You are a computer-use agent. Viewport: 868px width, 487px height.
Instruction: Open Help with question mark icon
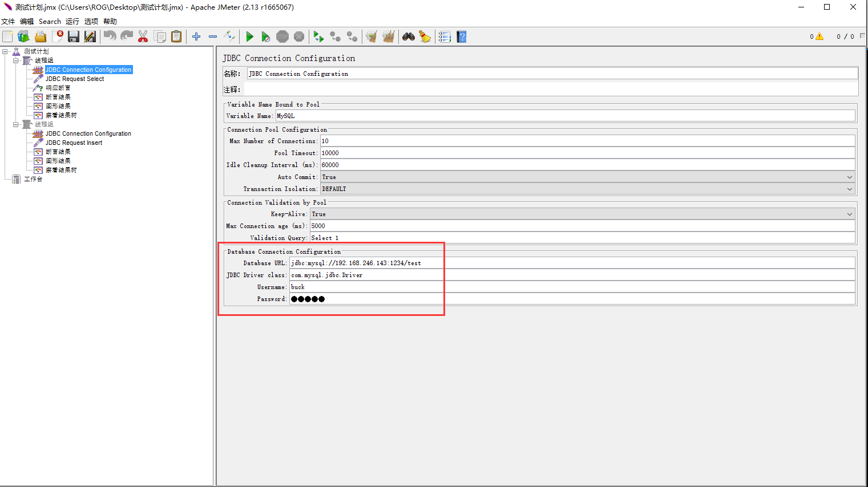point(462,36)
